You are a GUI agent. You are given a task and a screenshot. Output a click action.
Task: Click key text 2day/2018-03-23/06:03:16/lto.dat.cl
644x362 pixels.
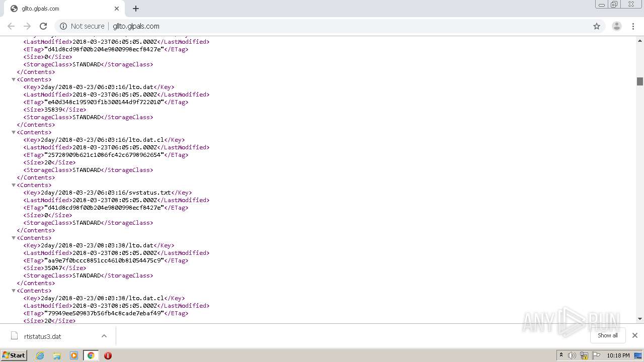point(102,140)
